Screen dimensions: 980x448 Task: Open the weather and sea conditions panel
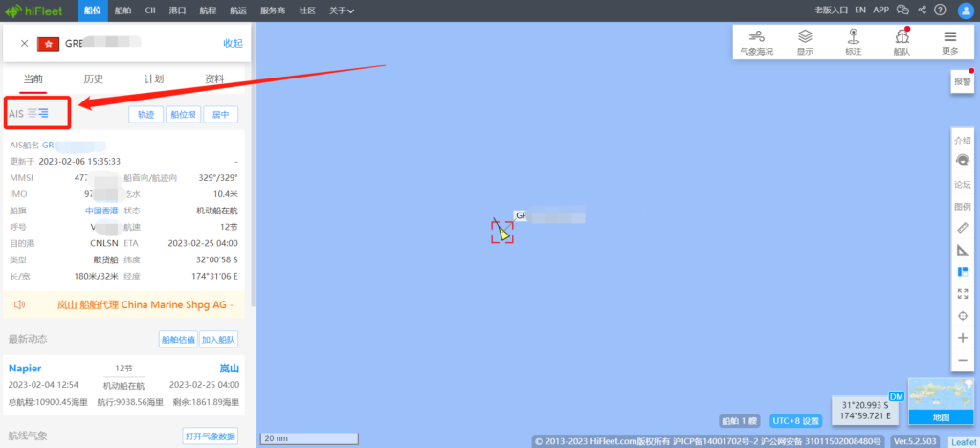coord(756,42)
